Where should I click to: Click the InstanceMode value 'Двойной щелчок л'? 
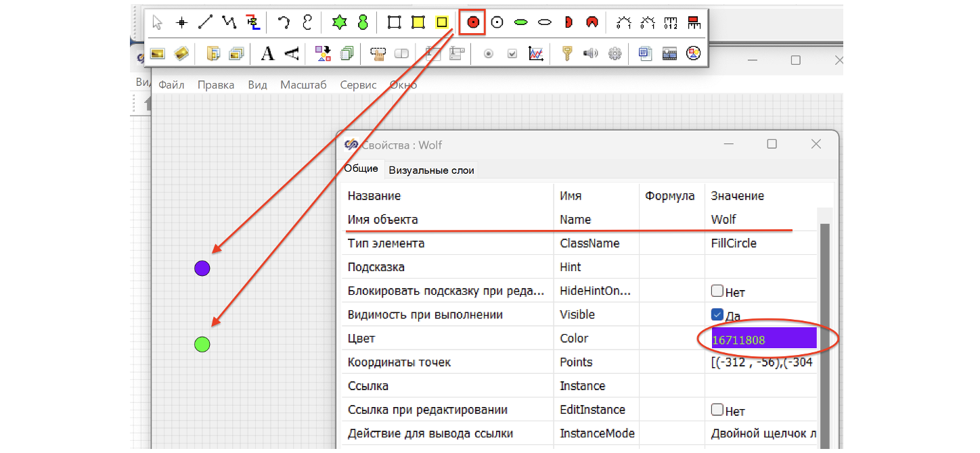pyautogui.click(x=764, y=434)
